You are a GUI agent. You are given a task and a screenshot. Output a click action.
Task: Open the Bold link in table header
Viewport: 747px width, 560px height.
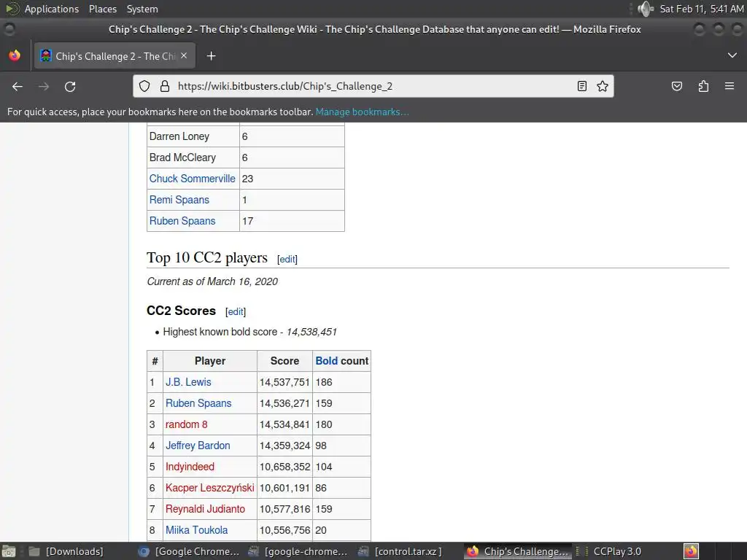[326, 361]
